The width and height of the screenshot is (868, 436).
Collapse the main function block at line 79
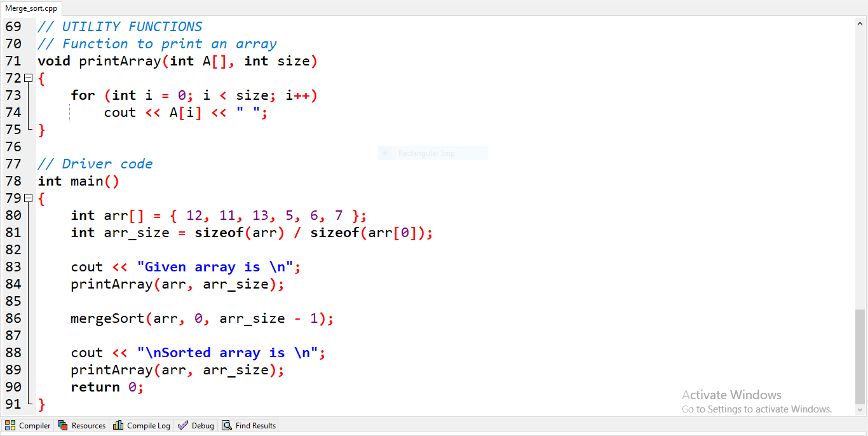click(27, 198)
